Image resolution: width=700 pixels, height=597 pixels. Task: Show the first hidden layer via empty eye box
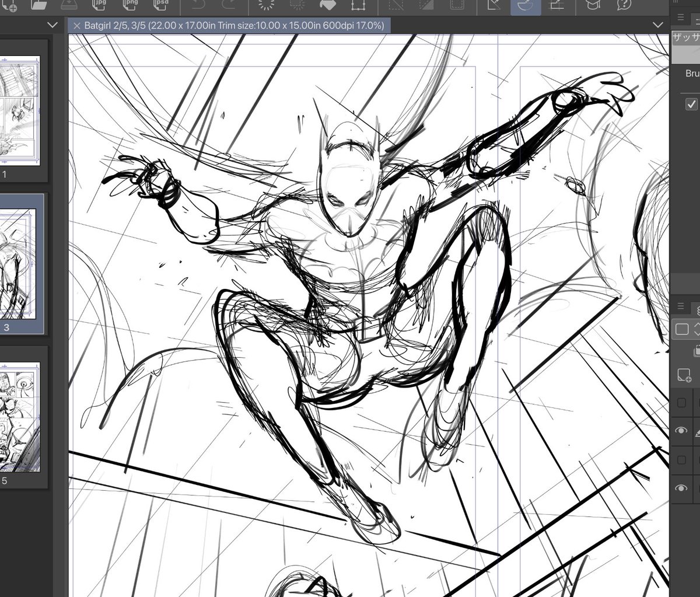(x=681, y=403)
